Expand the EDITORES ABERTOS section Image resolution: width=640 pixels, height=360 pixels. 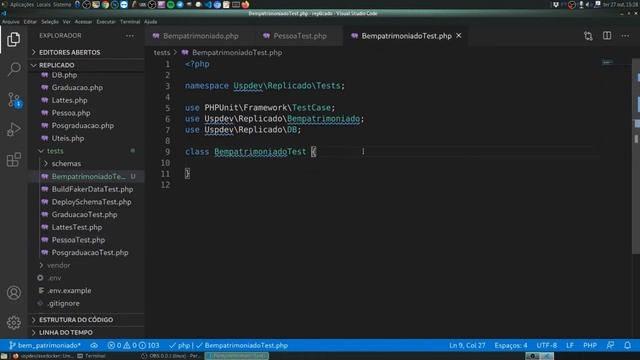86,52
